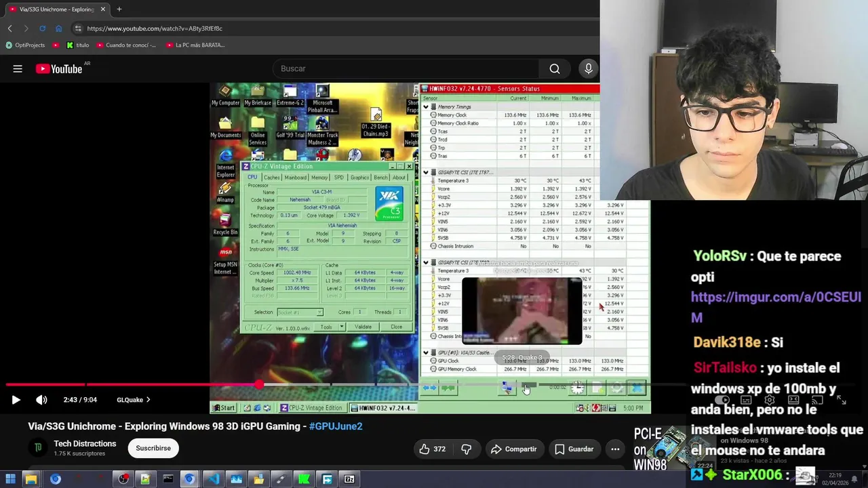Open the La PC más BARATA bookmark
Viewport: 868px width, 488px height.
pyautogui.click(x=195, y=45)
